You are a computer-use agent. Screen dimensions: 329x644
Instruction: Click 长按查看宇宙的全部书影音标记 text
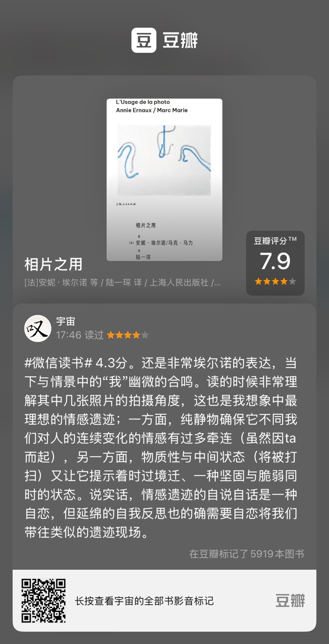coord(144,601)
